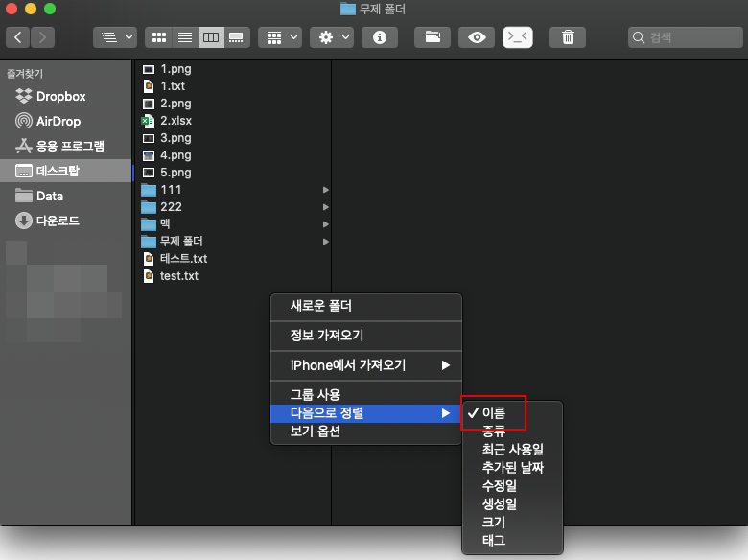
Task: Sort by 생성일
Action: pos(512,503)
